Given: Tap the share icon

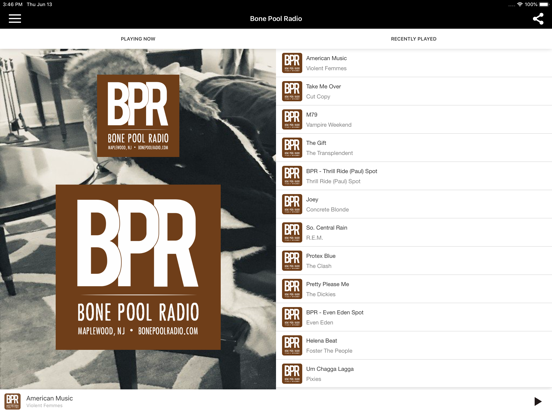Looking at the screenshot, I should tap(538, 19).
